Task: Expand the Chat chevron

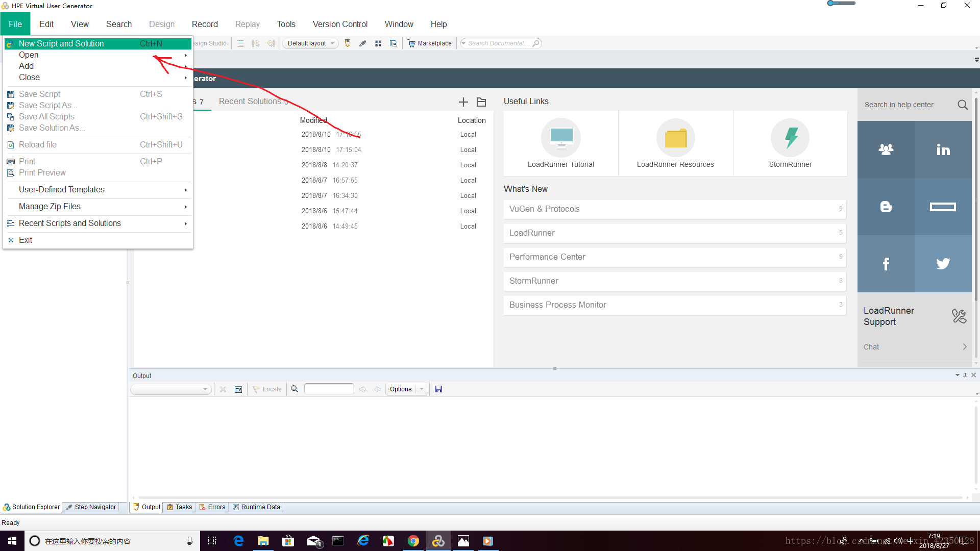Action: [965, 347]
